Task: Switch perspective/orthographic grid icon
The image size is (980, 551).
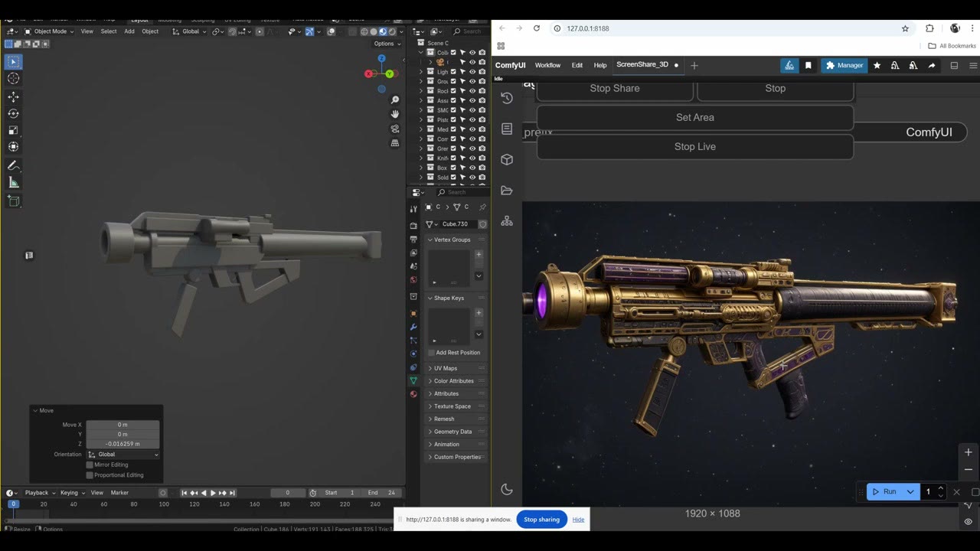Action: tap(395, 142)
